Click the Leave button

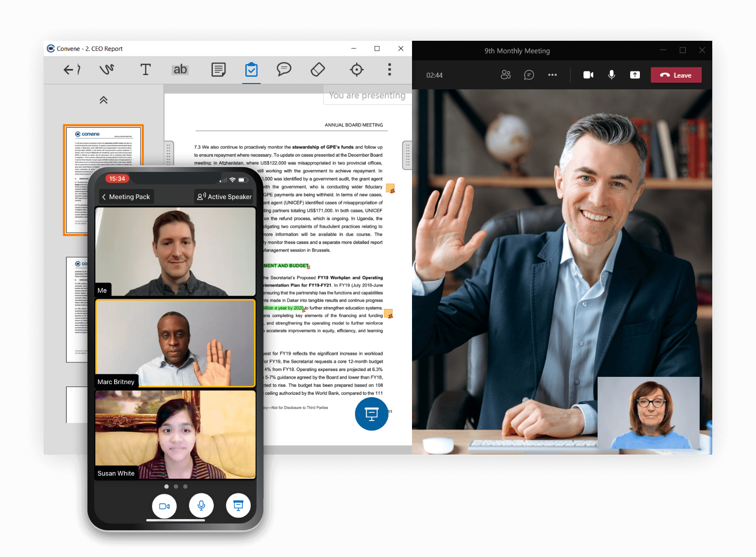point(676,75)
